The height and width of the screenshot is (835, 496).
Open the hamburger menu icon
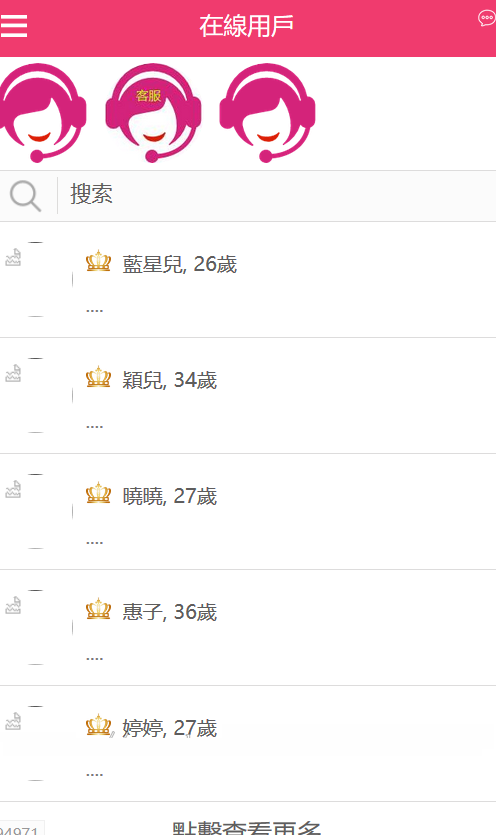tap(13, 26)
